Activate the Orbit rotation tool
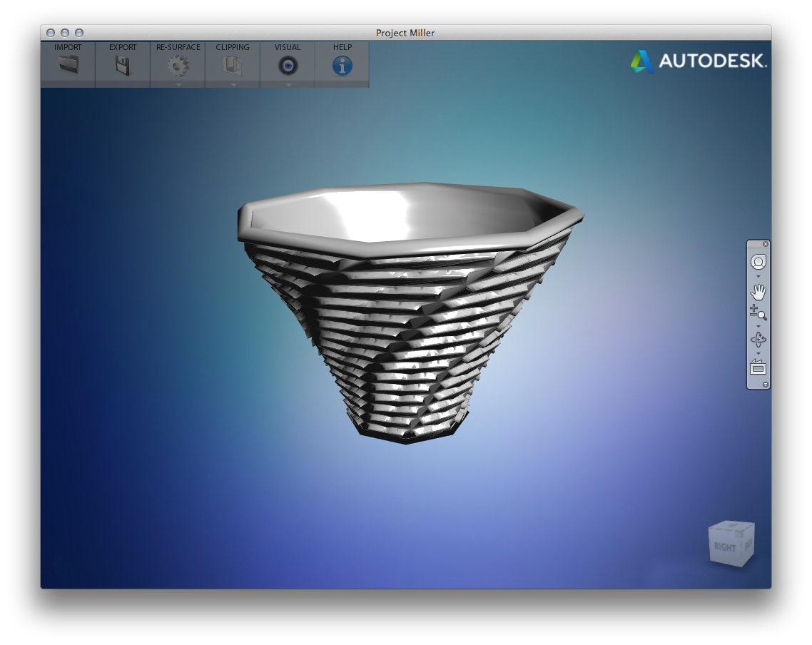 coord(758,340)
